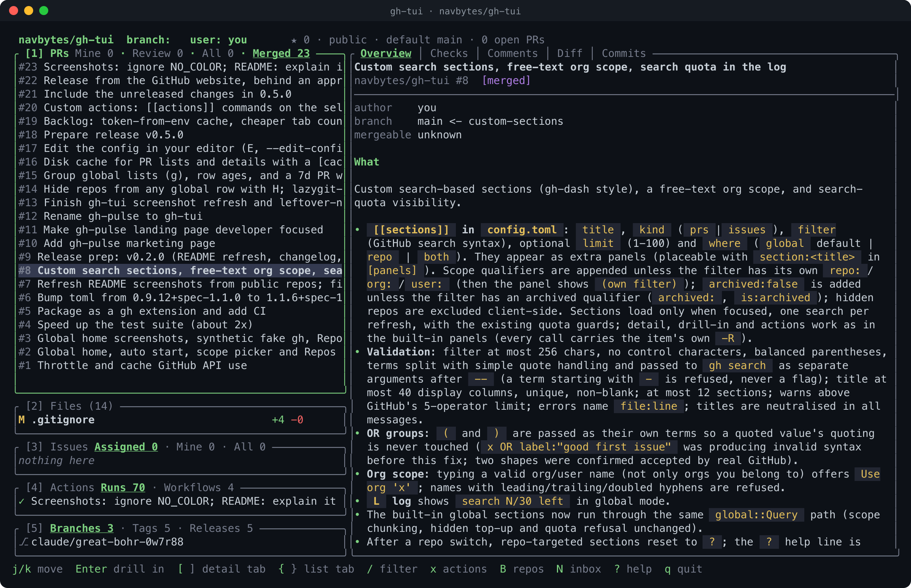Select PR #23 Screenshots: ignore NO_COLOR
The height and width of the screenshot is (588, 911).
180,67
